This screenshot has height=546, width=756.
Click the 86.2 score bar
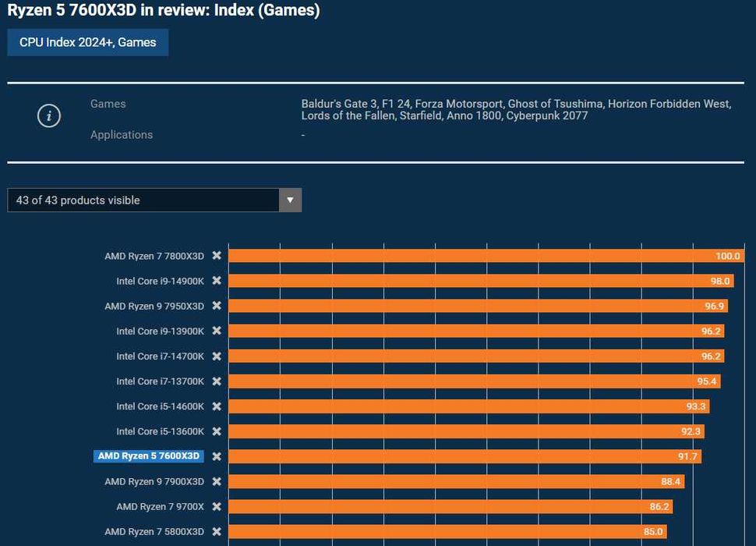point(450,506)
